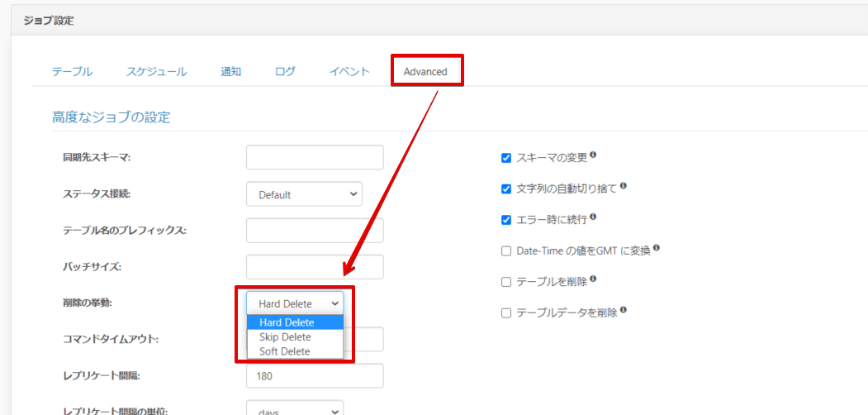Enable Date-Time の値をGMT に変換 checkbox
The height and width of the screenshot is (415, 868).
(x=505, y=251)
